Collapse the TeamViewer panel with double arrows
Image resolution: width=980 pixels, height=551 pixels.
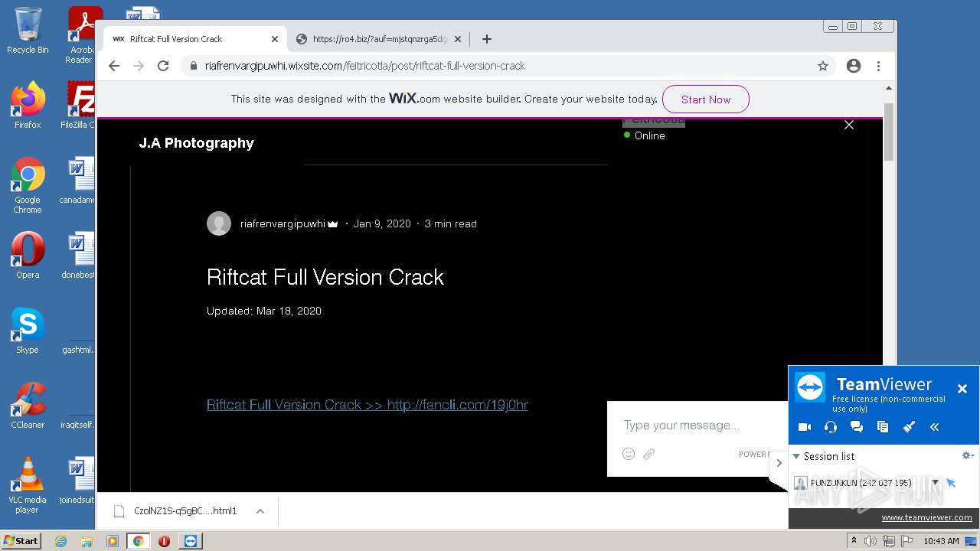click(x=935, y=427)
